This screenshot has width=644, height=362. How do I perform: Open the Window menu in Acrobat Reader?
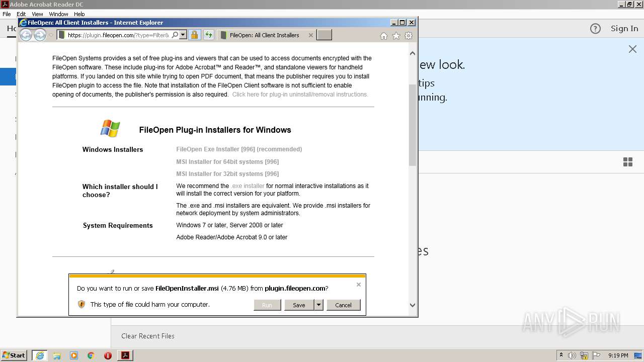(58, 14)
